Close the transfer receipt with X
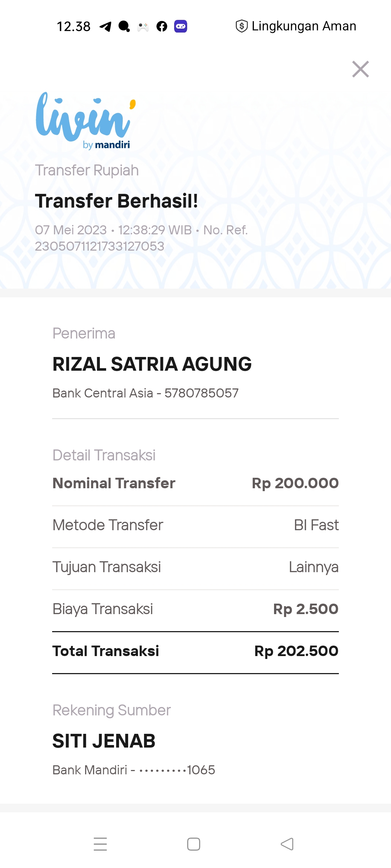The image size is (391, 868). (x=360, y=69)
